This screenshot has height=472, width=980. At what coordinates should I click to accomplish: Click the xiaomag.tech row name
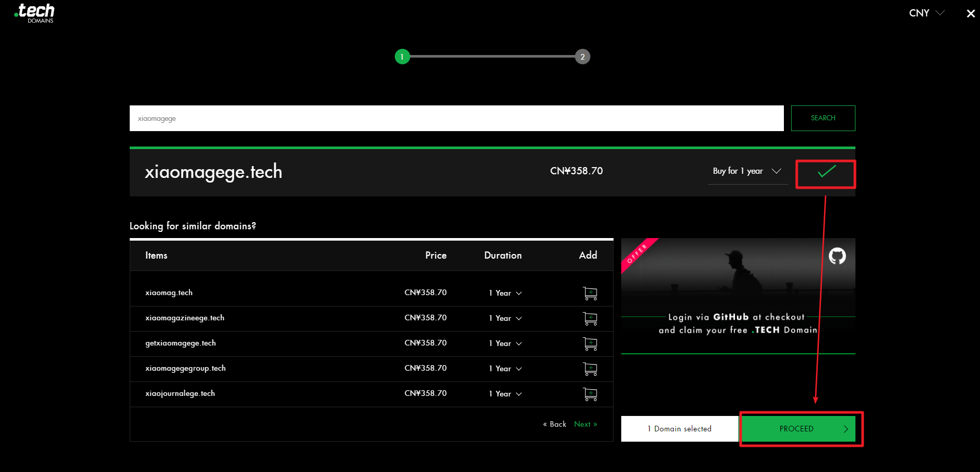click(169, 293)
